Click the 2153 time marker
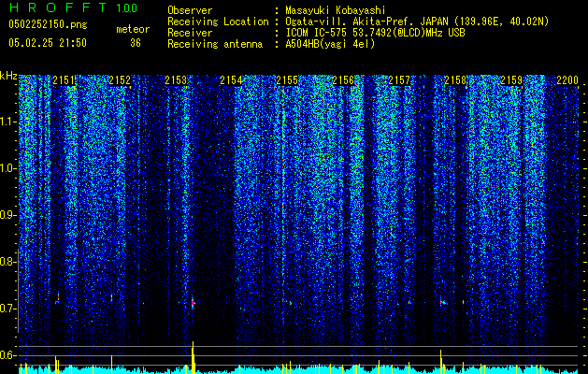Viewport: 588px width, 374px height. tap(176, 80)
